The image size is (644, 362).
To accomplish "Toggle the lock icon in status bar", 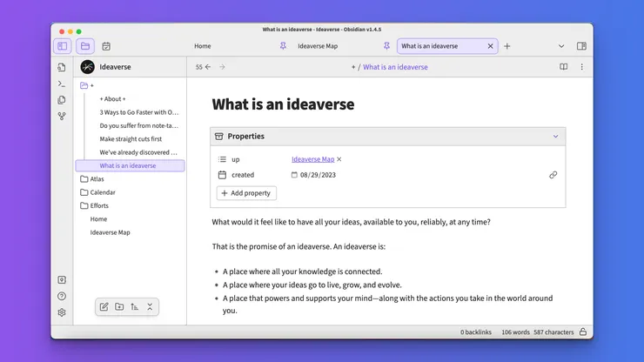I will tap(583, 332).
